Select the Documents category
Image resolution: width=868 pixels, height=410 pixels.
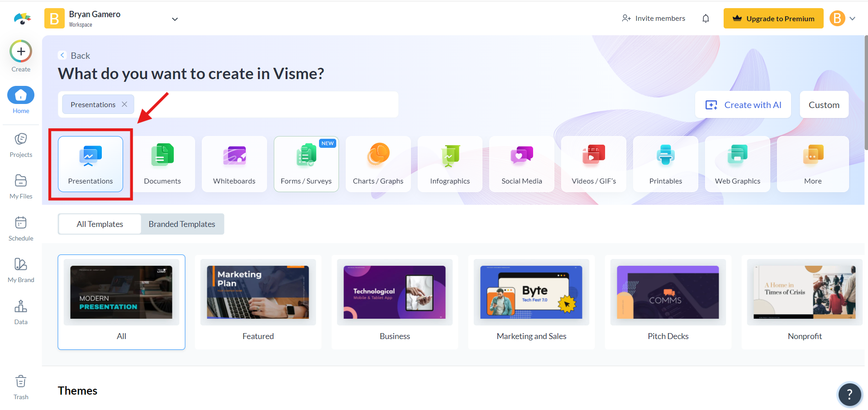tap(162, 164)
